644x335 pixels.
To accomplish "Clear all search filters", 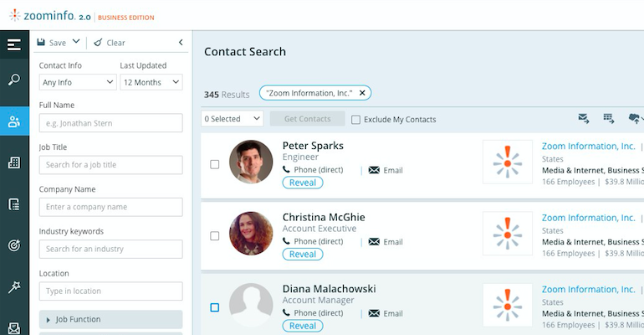I will tap(110, 43).
